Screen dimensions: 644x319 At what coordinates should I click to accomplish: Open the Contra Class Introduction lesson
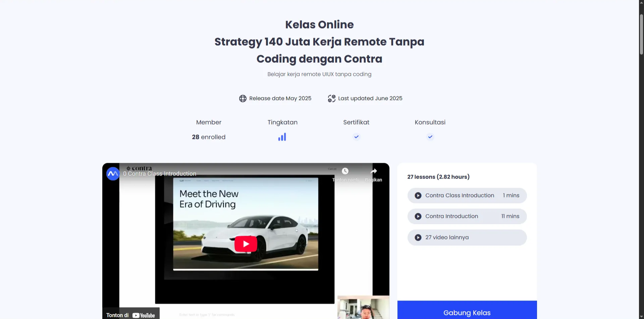(x=467, y=195)
